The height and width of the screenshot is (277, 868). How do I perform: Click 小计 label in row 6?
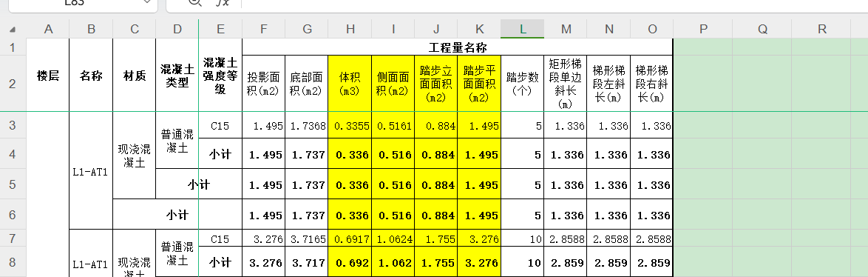[x=177, y=214]
